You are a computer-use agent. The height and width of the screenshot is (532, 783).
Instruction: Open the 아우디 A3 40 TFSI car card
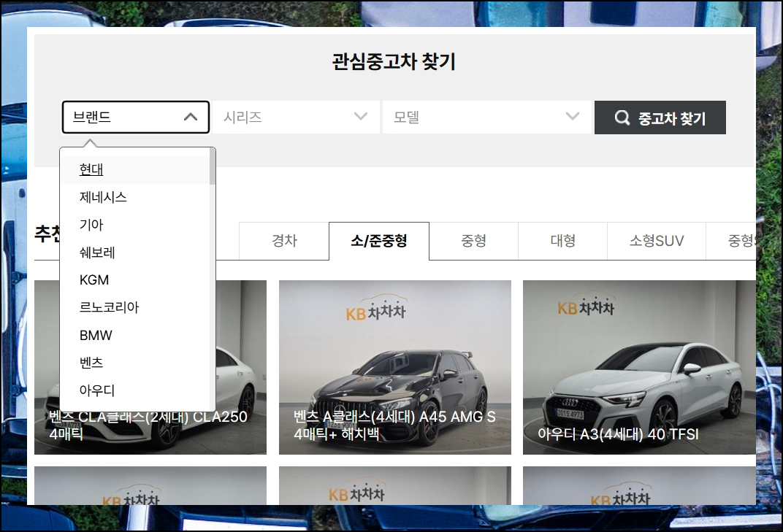(639, 367)
